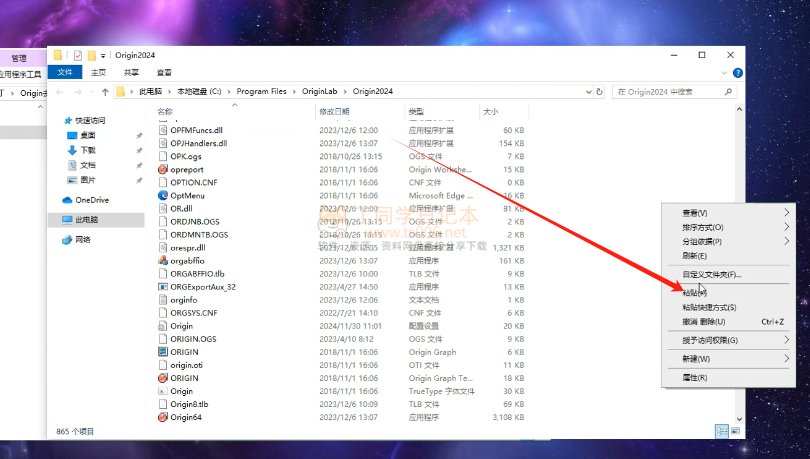810x459 pixels.
Task: Select the opreport Origin file icon
Action: point(163,170)
